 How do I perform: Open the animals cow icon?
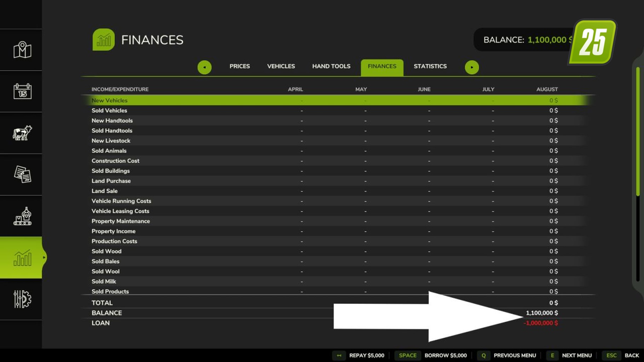(22, 133)
